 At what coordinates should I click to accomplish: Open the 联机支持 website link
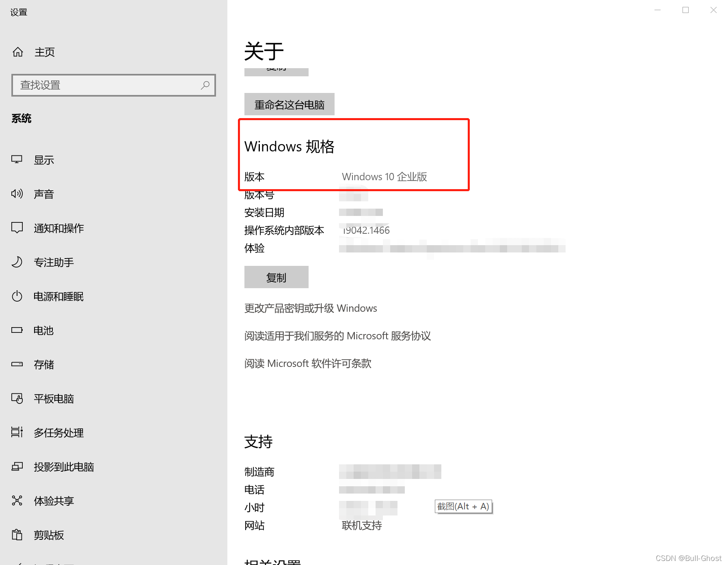point(362,526)
